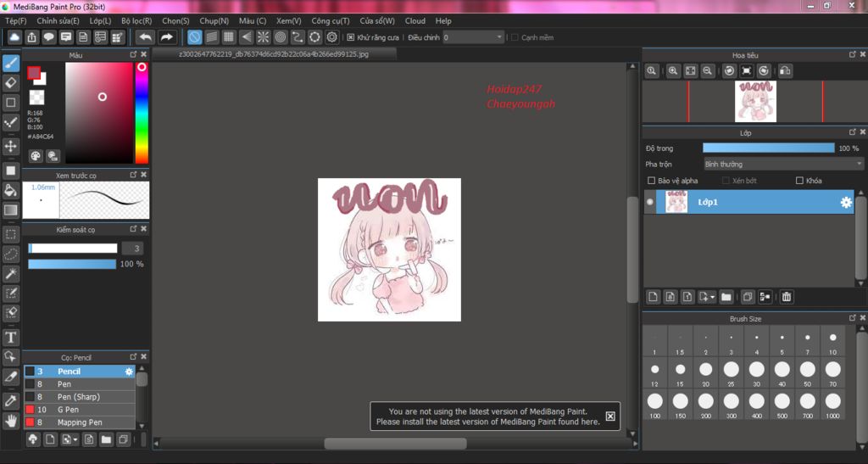Enable Bảo vệ alpha checkbox
The width and height of the screenshot is (868, 464).
[x=651, y=181]
